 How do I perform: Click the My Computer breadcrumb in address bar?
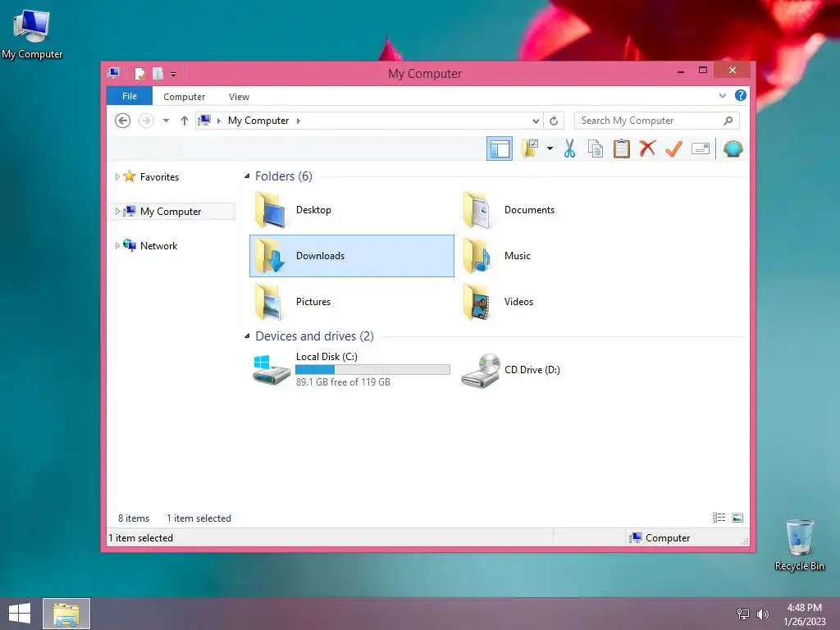(x=258, y=121)
